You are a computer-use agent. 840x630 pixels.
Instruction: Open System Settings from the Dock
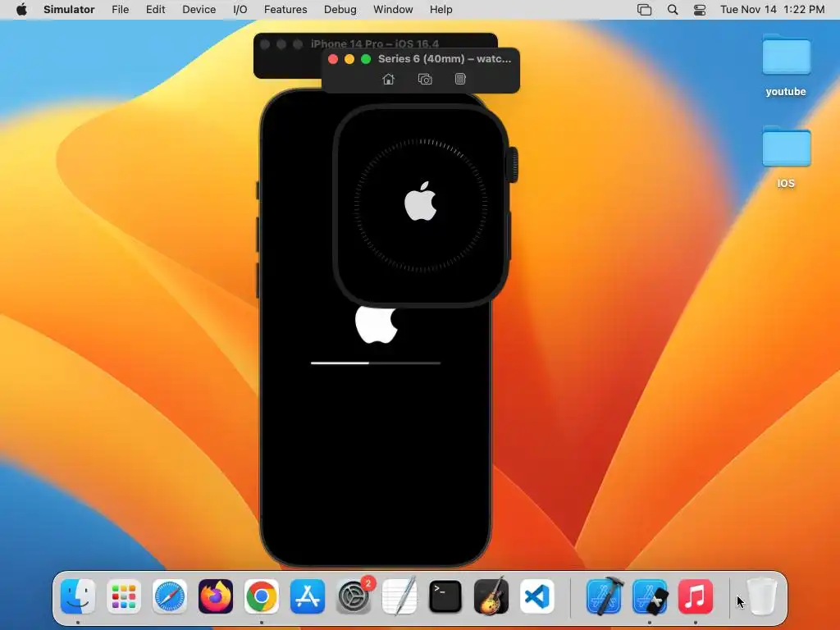pos(354,596)
